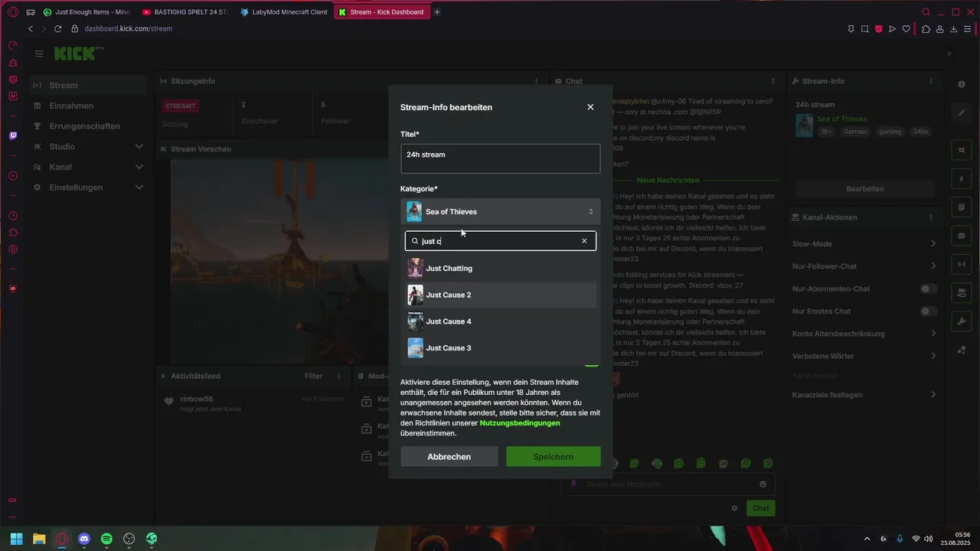Open Slow-Mode settings
The image size is (980, 551).
point(864,244)
